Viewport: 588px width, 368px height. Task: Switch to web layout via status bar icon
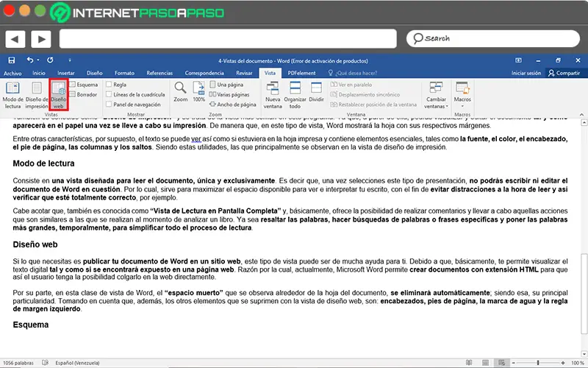501,362
